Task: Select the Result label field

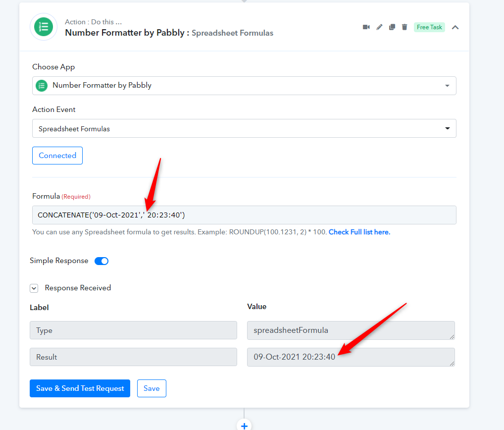Action: (x=133, y=357)
